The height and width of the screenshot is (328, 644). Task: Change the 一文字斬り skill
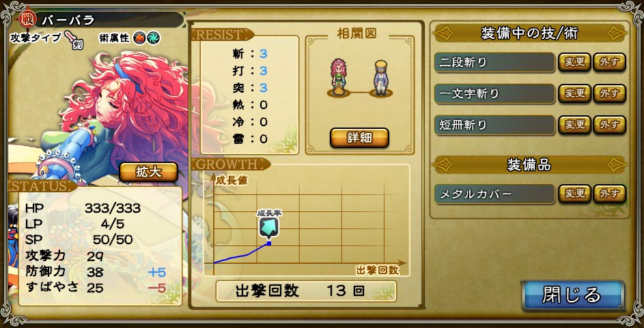pos(574,93)
